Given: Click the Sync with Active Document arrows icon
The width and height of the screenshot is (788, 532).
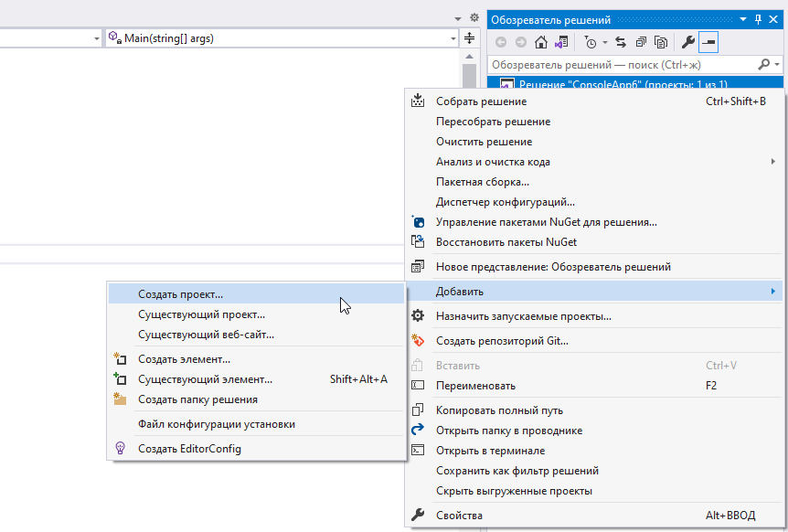Looking at the screenshot, I should (621, 42).
